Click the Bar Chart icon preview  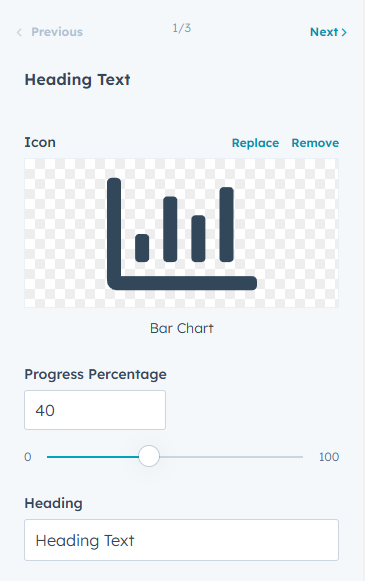click(x=182, y=233)
